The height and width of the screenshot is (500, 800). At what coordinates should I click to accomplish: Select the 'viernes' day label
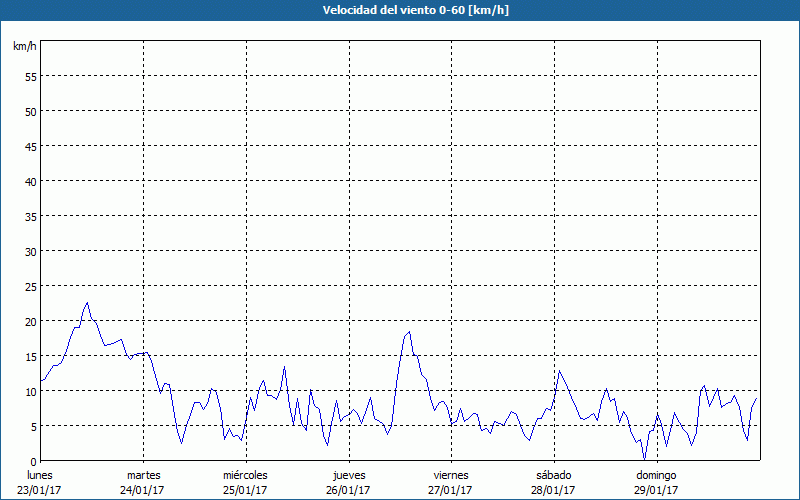coord(451,475)
